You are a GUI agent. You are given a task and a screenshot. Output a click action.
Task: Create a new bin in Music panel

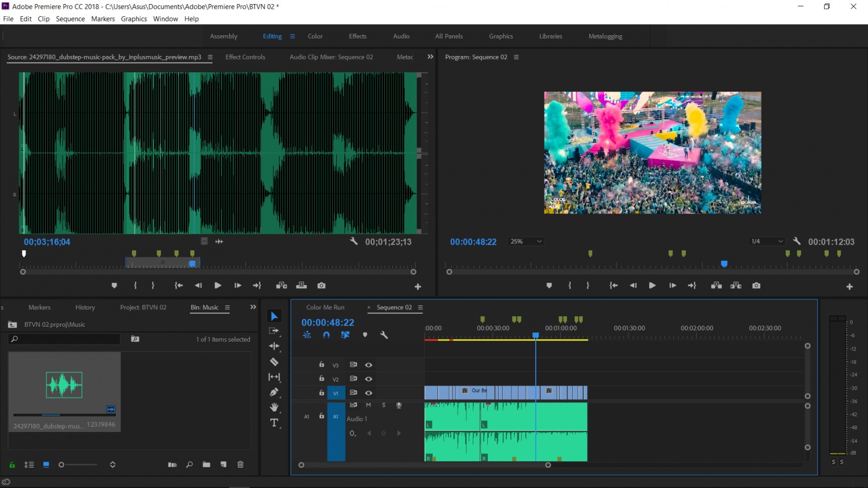coord(207,464)
